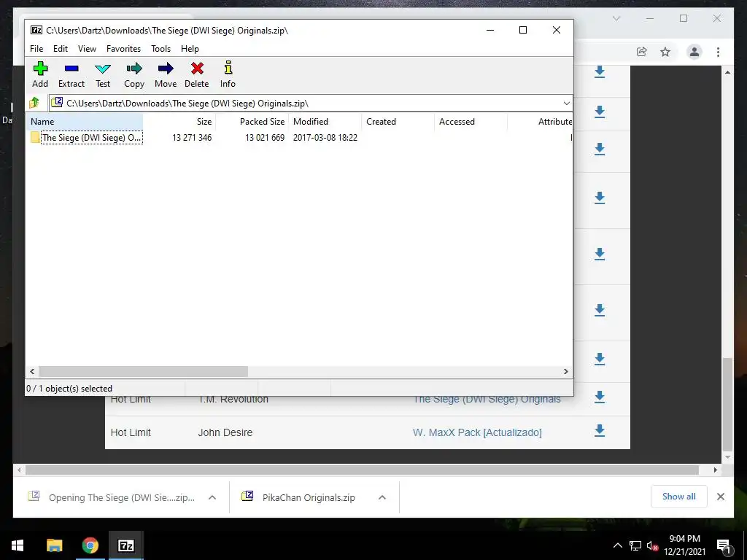Click the 13 271 346 size value
747x560 pixels.
[x=192, y=138]
